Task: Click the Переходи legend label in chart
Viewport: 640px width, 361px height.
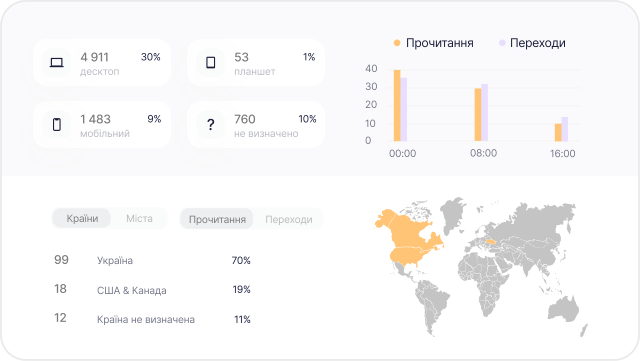Action: [x=538, y=43]
